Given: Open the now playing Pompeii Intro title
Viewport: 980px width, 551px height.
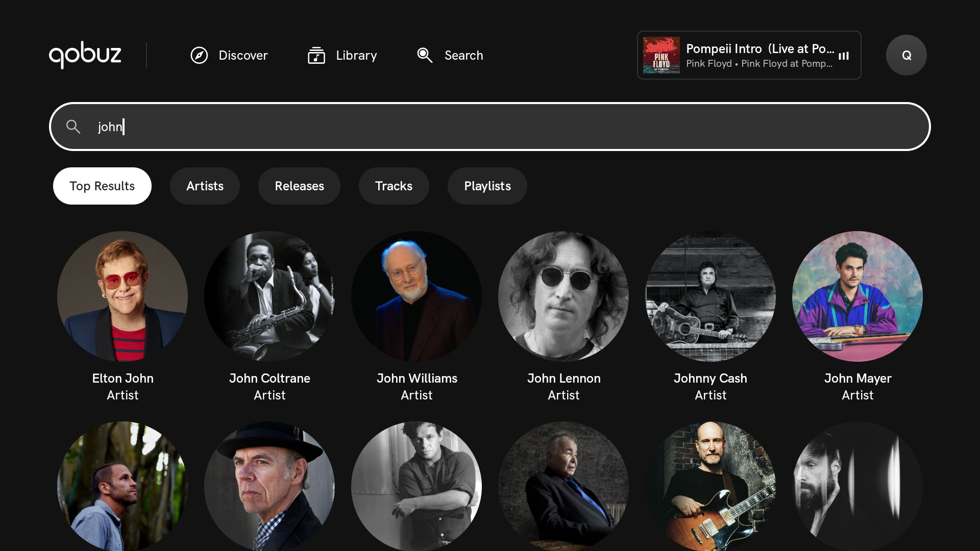Looking at the screenshot, I should tap(759, 48).
